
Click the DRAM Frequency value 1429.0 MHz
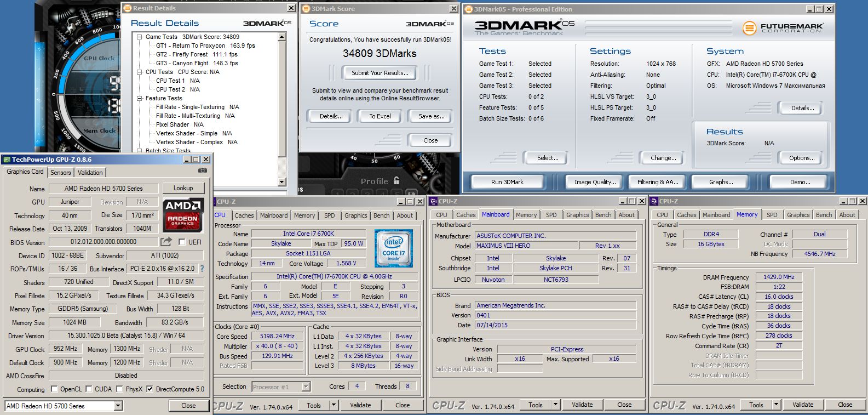pos(779,277)
